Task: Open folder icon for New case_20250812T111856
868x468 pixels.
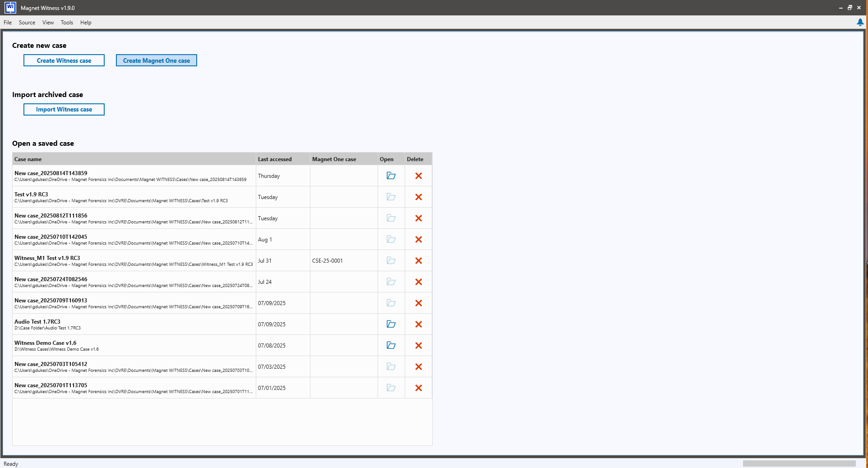Action: point(391,218)
